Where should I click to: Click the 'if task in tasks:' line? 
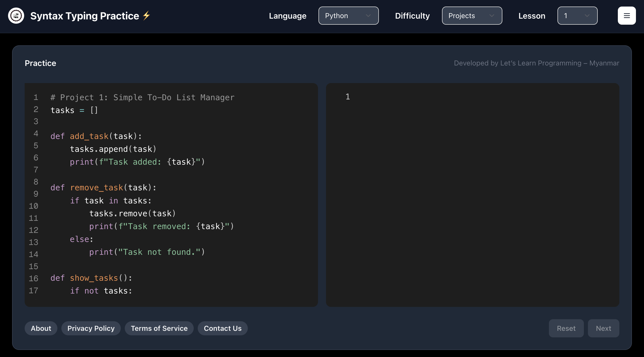pyautogui.click(x=111, y=201)
